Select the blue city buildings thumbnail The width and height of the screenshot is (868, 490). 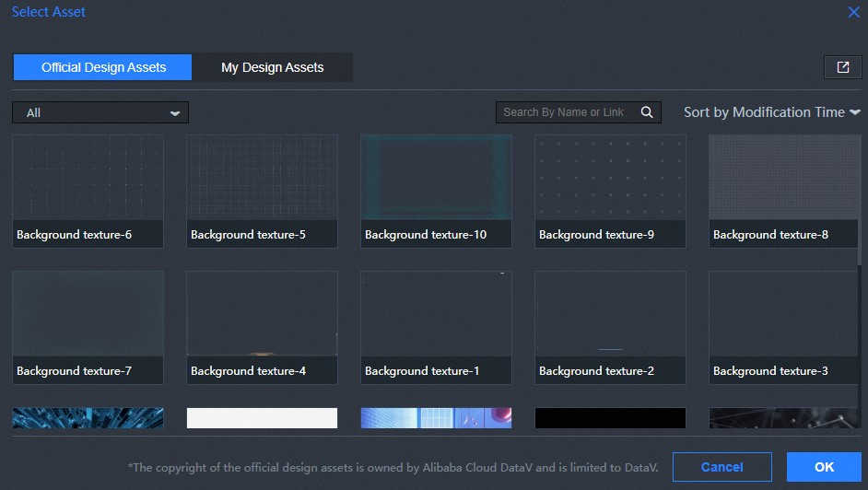pyautogui.click(x=88, y=418)
